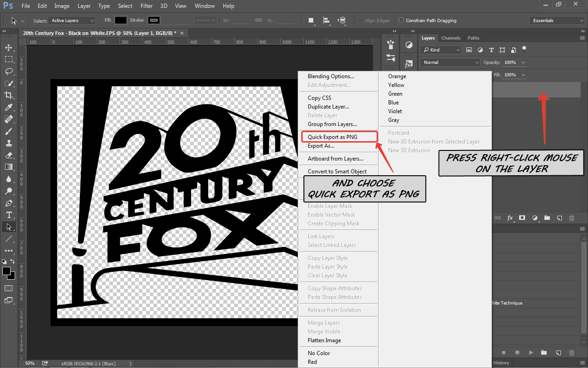This screenshot has width=588, height=368.
Task: Expand the Fill slider arrow
Action: coord(524,75)
